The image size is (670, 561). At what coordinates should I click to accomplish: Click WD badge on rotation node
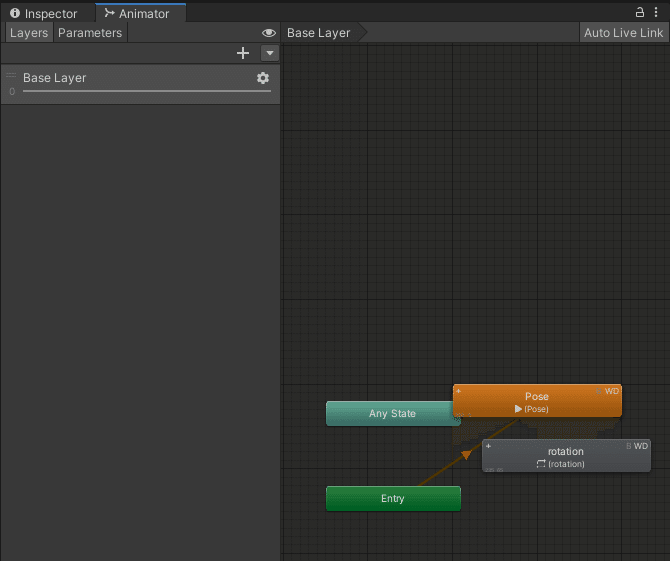(x=641, y=446)
